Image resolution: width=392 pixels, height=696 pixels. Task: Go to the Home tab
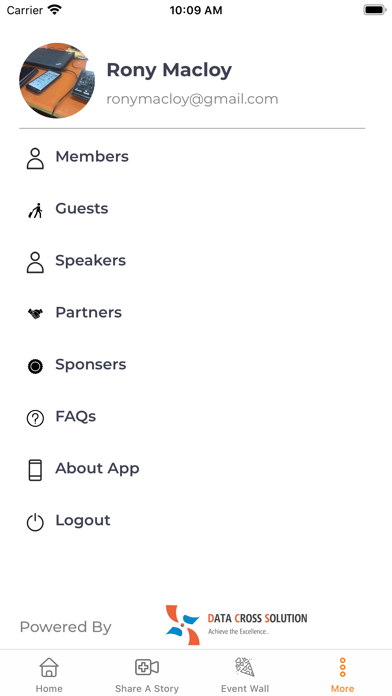click(49, 673)
